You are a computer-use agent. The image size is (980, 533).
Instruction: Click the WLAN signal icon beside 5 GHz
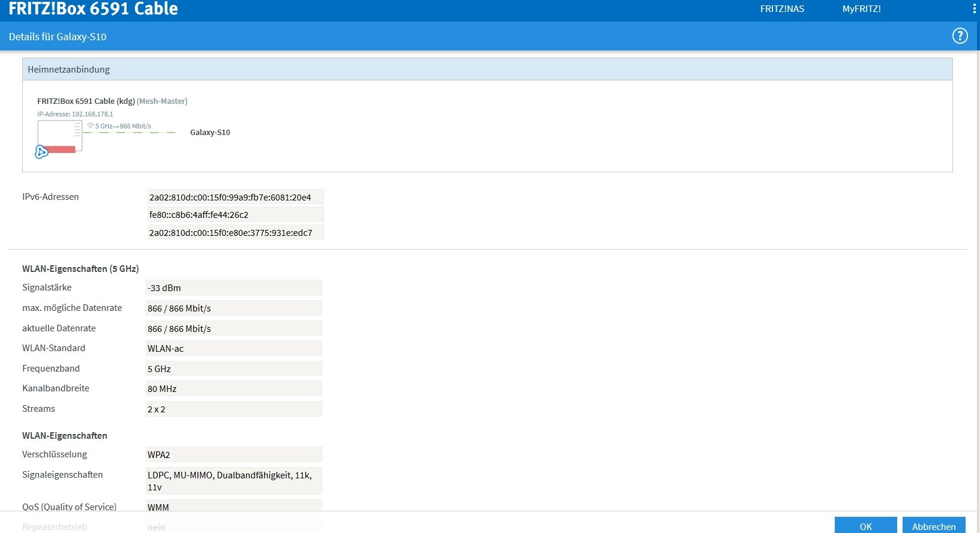tap(91, 126)
